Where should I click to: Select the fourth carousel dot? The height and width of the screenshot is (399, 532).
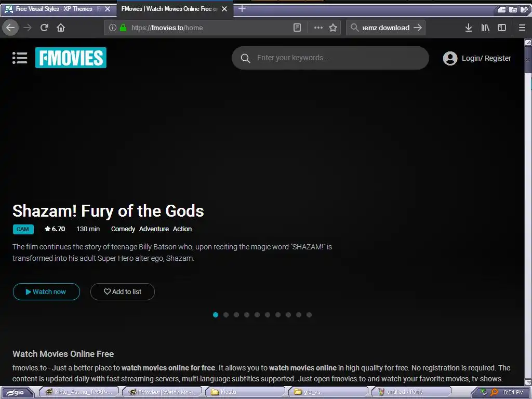pyautogui.click(x=247, y=315)
